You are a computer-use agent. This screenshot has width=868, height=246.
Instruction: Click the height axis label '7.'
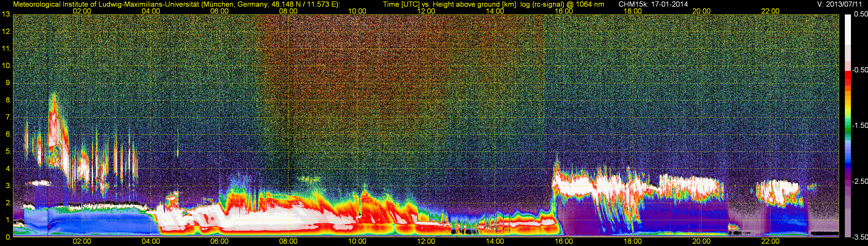pyautogui.click(x=9, y=117)
